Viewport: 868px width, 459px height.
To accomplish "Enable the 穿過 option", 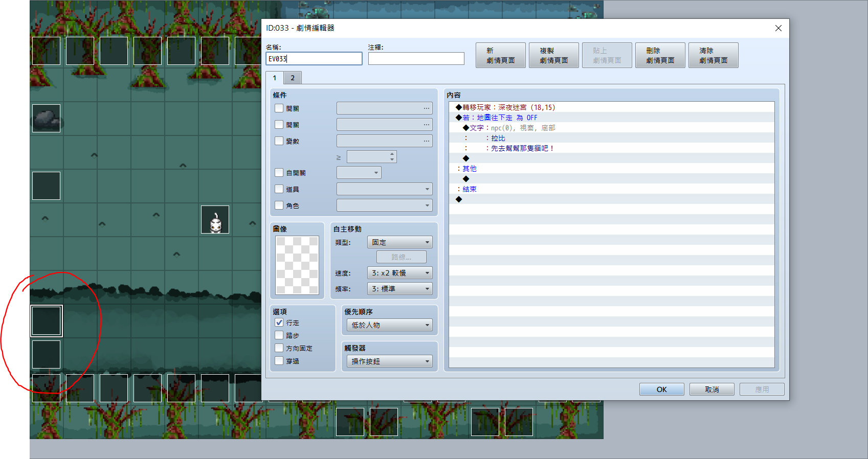I will (279, 361).
